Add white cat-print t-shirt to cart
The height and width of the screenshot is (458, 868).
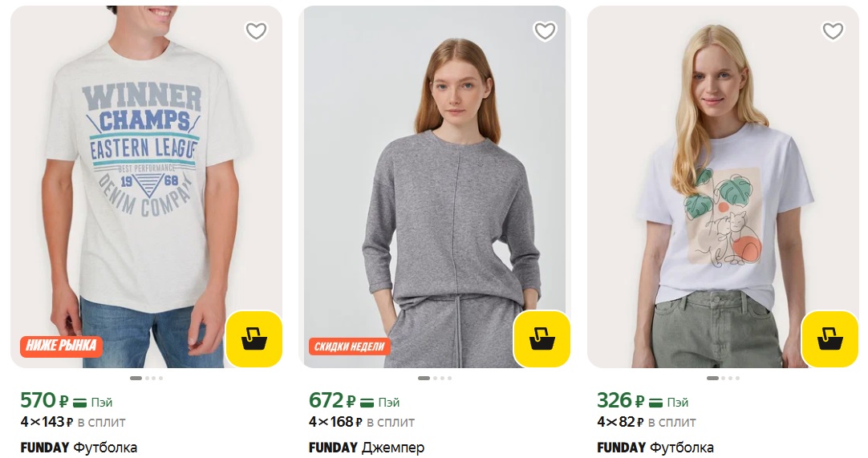point(830,338)
